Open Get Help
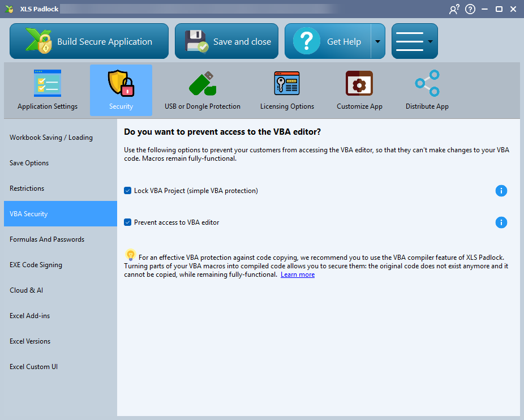This screenshot has height=420, width=524. (328, 41)
